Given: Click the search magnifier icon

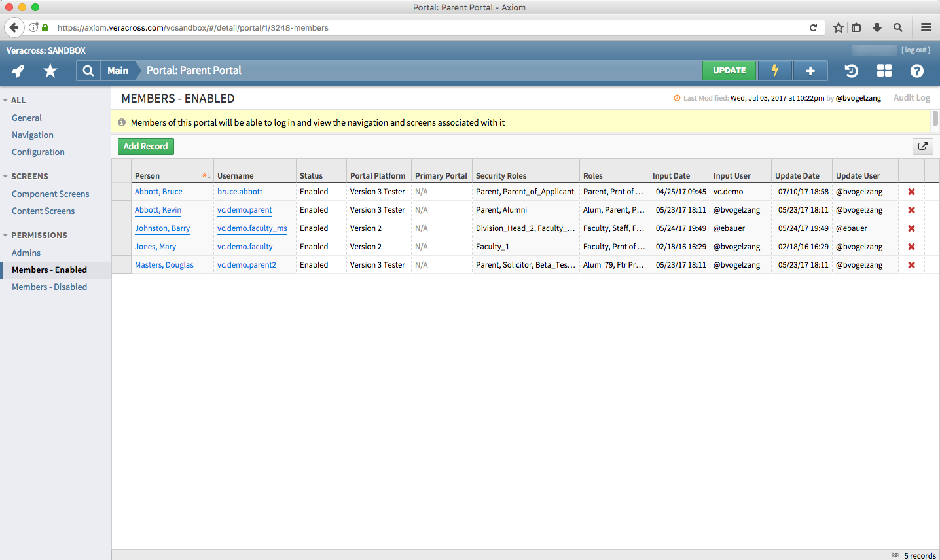Looking at the screenshot, I should click(x=88, y=71).
